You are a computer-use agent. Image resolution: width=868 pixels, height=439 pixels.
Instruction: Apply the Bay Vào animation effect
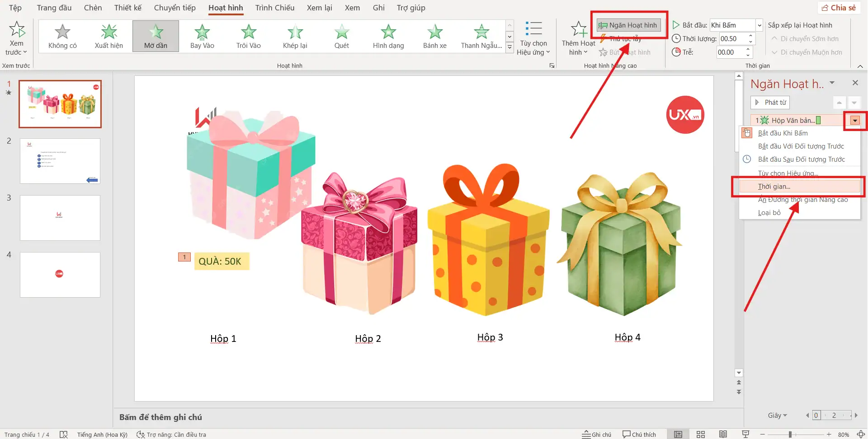[202, 36]
